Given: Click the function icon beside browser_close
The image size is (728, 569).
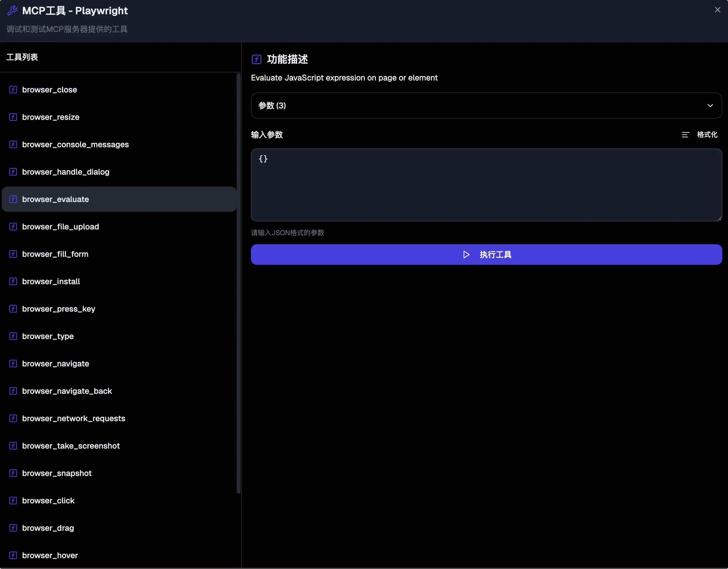Looking at the screenshot, I should [x=13, y=90].
